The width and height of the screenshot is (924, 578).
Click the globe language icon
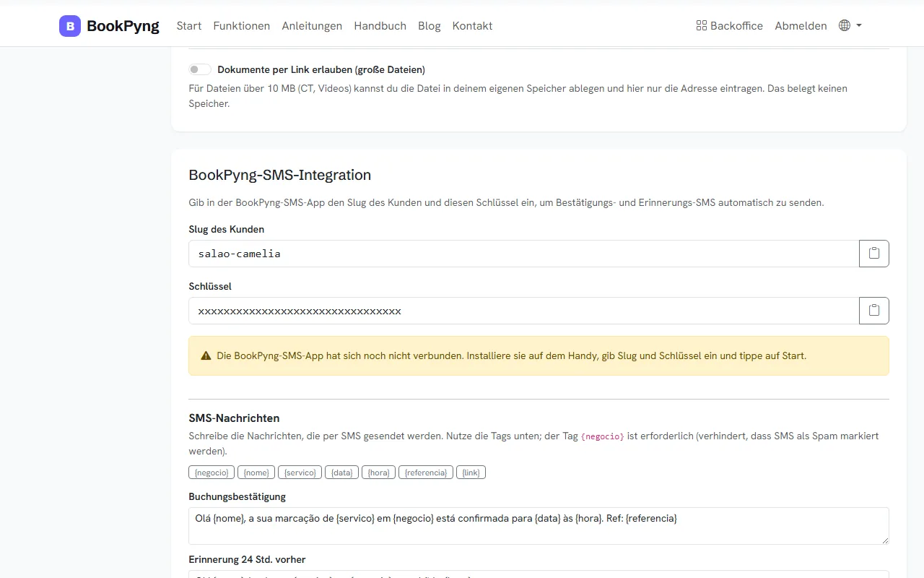click(x=845, y=25)
